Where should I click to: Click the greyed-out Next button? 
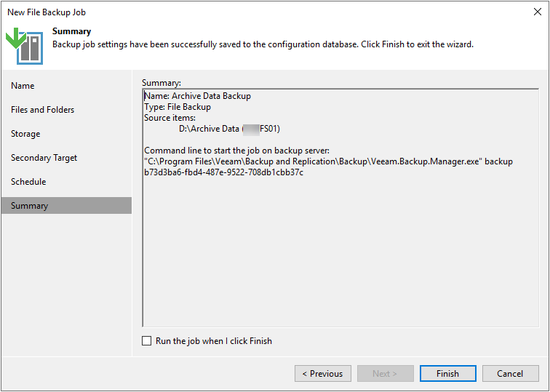(x=385, y=374)
